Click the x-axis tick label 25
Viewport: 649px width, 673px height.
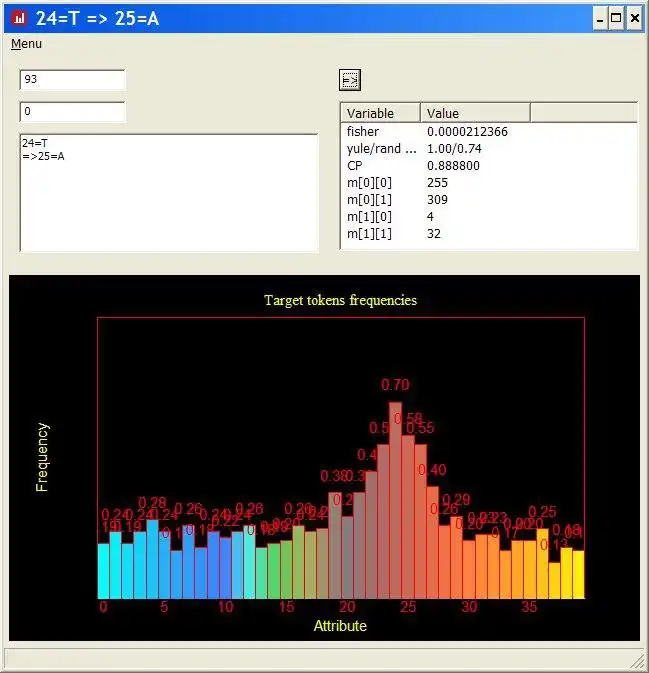tap(408, 607)
